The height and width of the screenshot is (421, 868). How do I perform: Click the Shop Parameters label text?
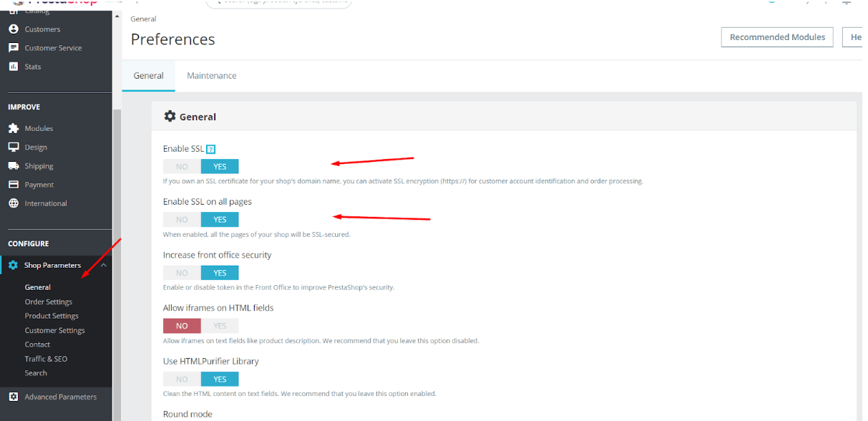(x=52, y=265)
